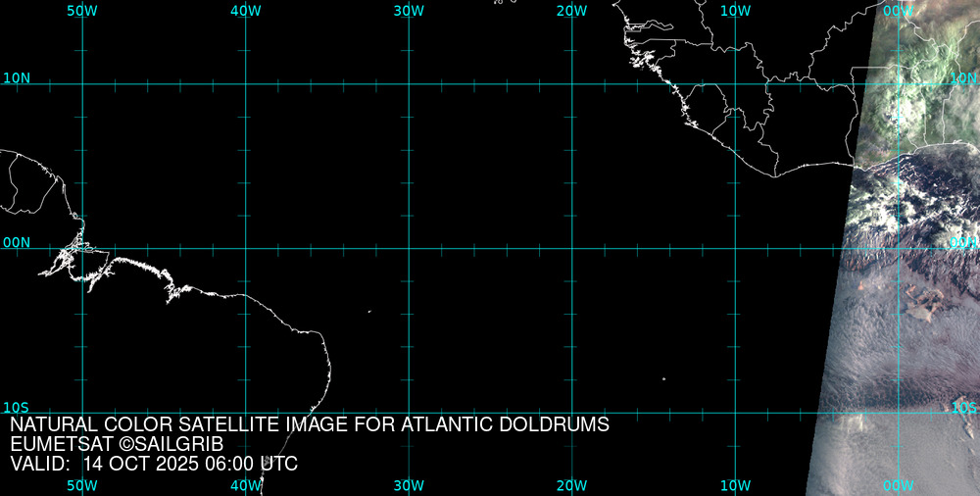The width and height of the screenshot is (980, 496).
Task: Click the grid intersection of 10N and 20W
Action: [x=572, y=84]
